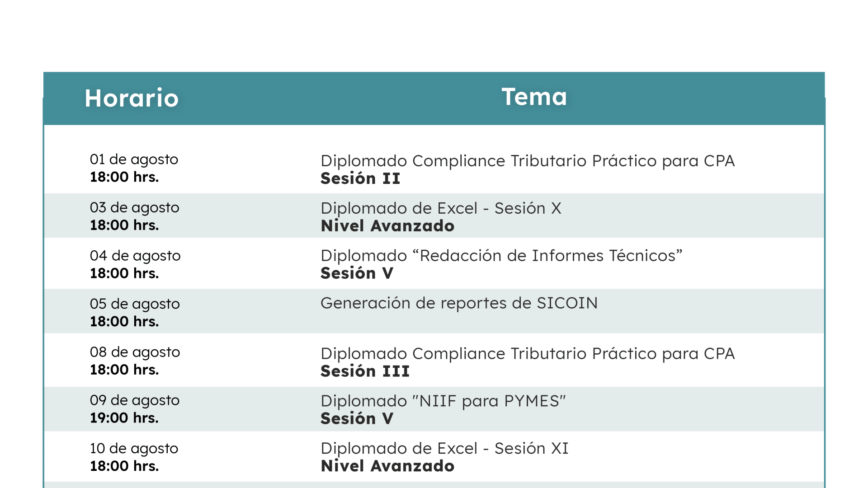
Task: Click Sesión V under Informes Técnicos
Action: coord(357,273)
